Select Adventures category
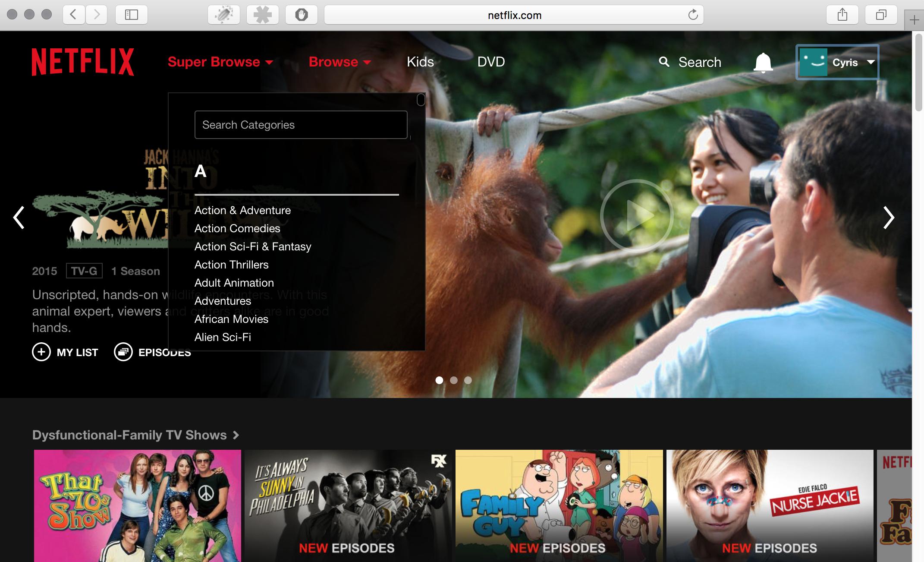This screenshot has width=924, height=562. click(x=223, y=301)
